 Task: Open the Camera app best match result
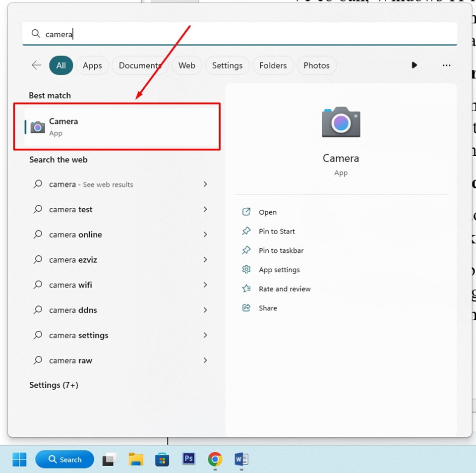pos(121,127)
